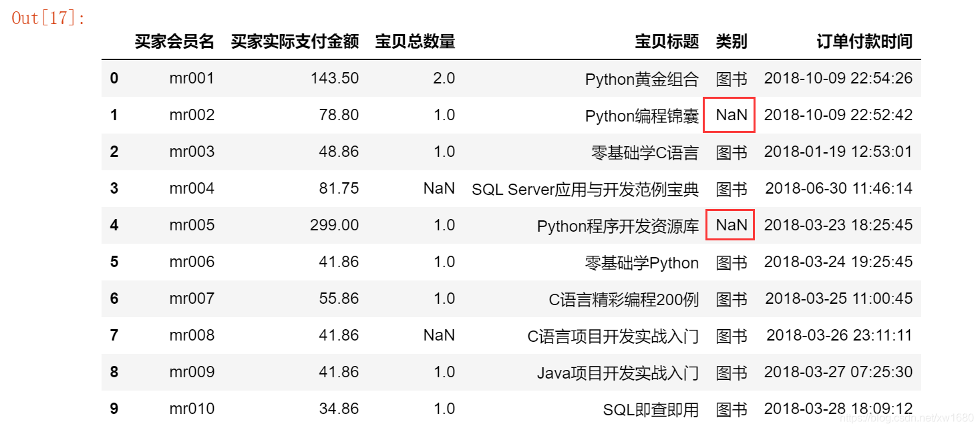Click the quantity NaN in mr008 row
The image size is (980, 430).
(x=439, y=335)
